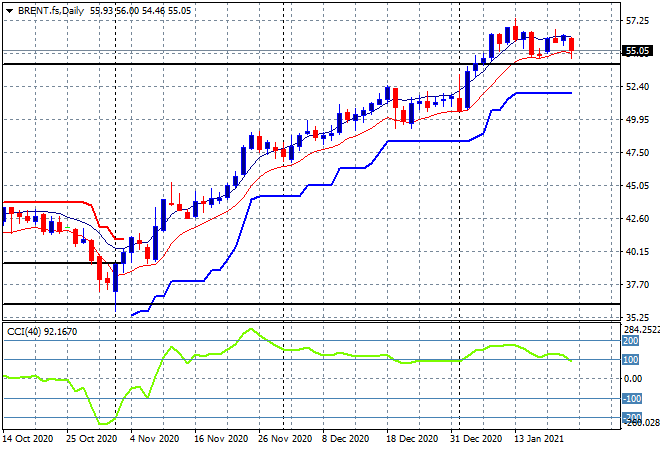Click the current price tag 55.05
Image resolution: width=660 pixels, height=450 pixels.
coord(638,51)
